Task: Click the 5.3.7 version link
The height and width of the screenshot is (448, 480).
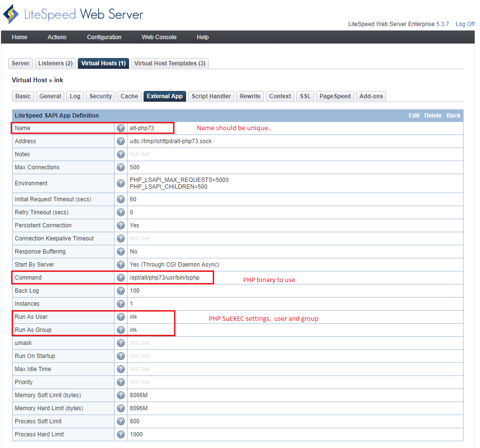Action: (x=443, y=24)
